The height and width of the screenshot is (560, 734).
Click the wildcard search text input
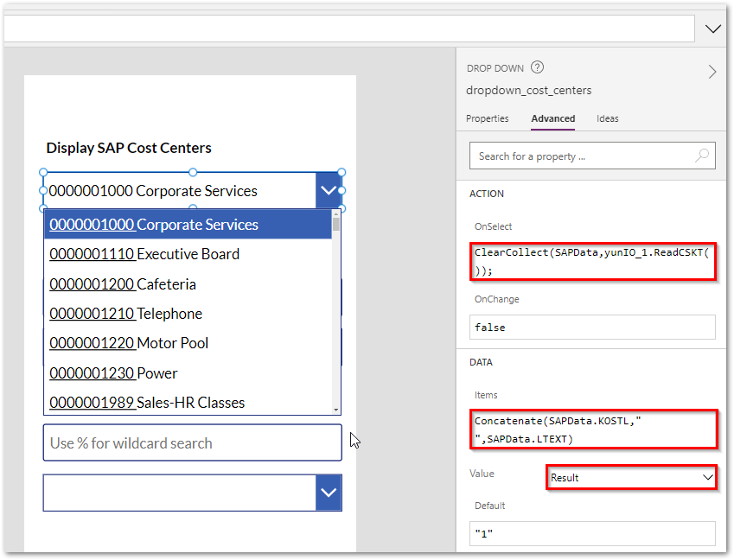pos(193,442)
